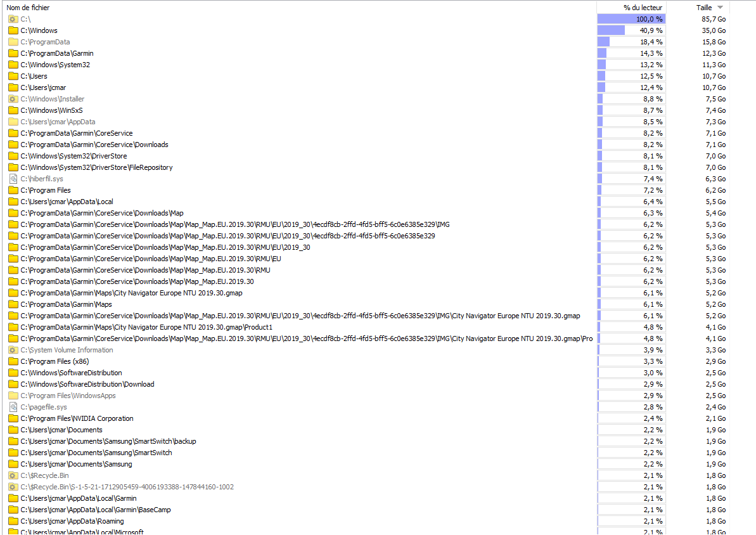This screenshot has height=535, width=756.
Task: Select the Documents\Samsung\SmartSwitch row
Action: [366, 453]
